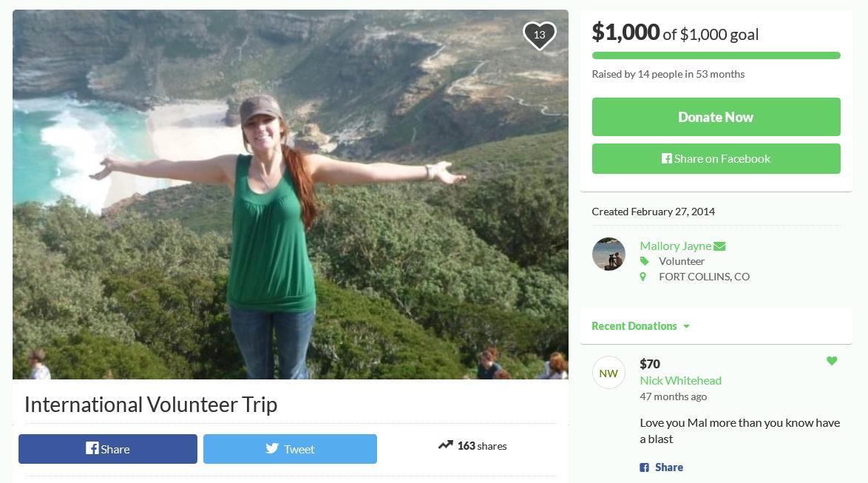Click the green Share on Facebook button
Screen dimensions: 868x483
[716, 158]
